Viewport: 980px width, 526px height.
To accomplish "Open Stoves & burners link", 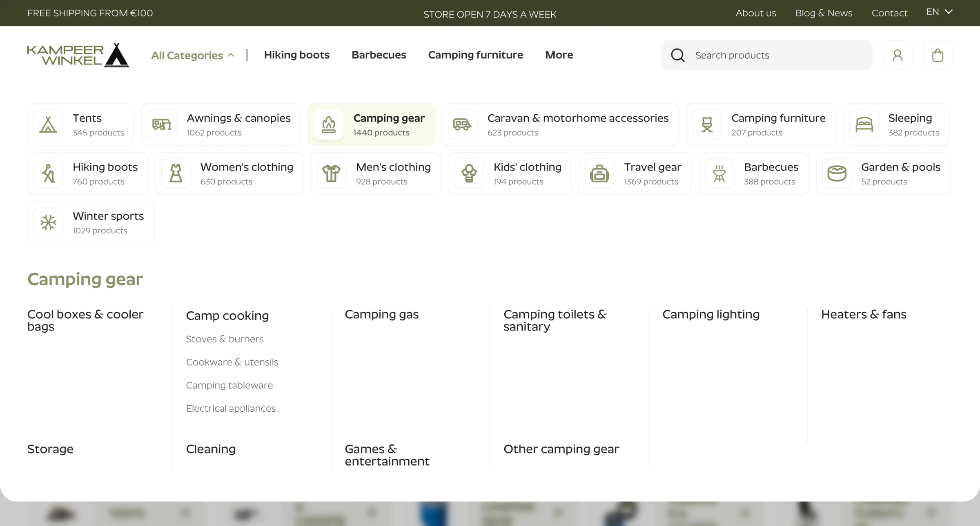I will point(225,339).
